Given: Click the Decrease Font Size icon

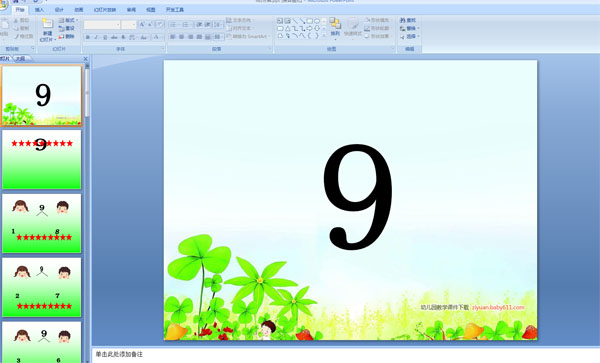Looking at the screenshot, I should (x=150, y=24).
